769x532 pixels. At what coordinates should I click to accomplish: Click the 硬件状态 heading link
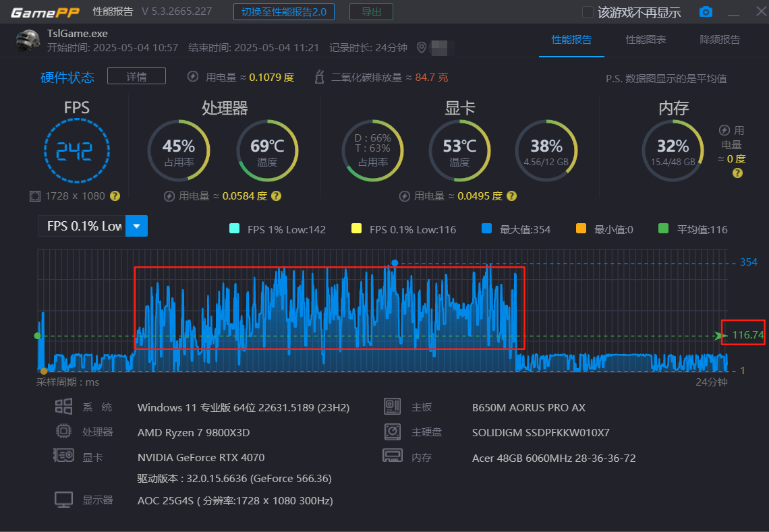67,78
